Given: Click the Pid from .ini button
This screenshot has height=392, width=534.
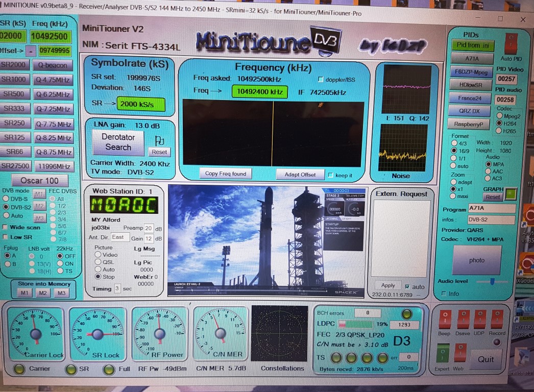Looking at the screenshot, I should click(x=473, y=45).
